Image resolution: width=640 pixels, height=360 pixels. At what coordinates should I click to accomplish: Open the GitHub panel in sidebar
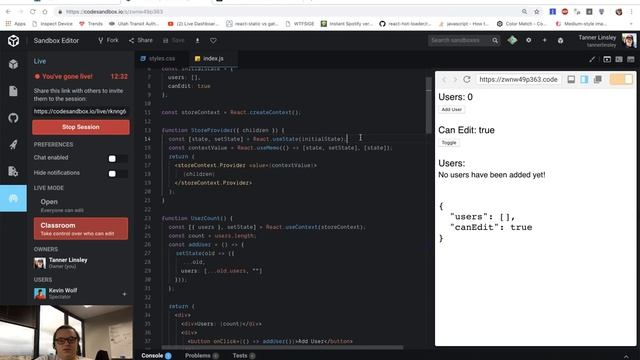pyautogui.click(x=13, y=118)
